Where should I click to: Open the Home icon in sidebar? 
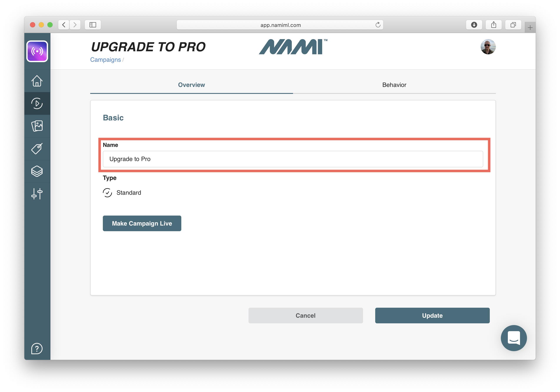pyautogui.click(x=37, y=81)
